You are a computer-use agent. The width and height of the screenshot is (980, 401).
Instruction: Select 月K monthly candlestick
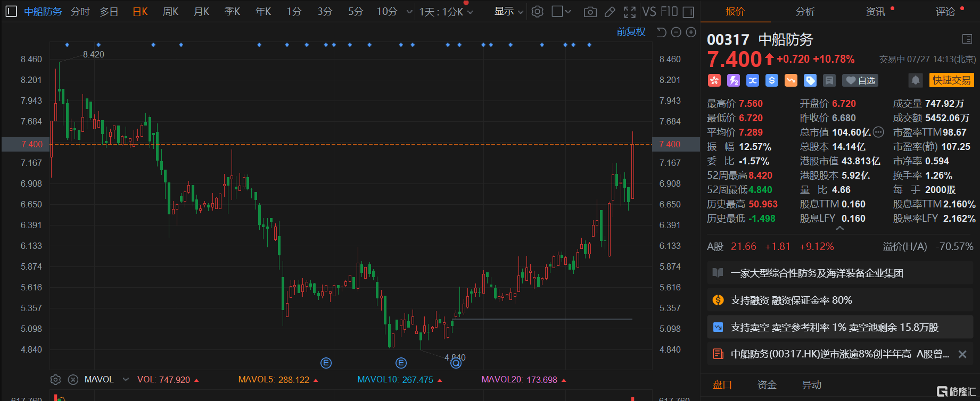[201, 12]
